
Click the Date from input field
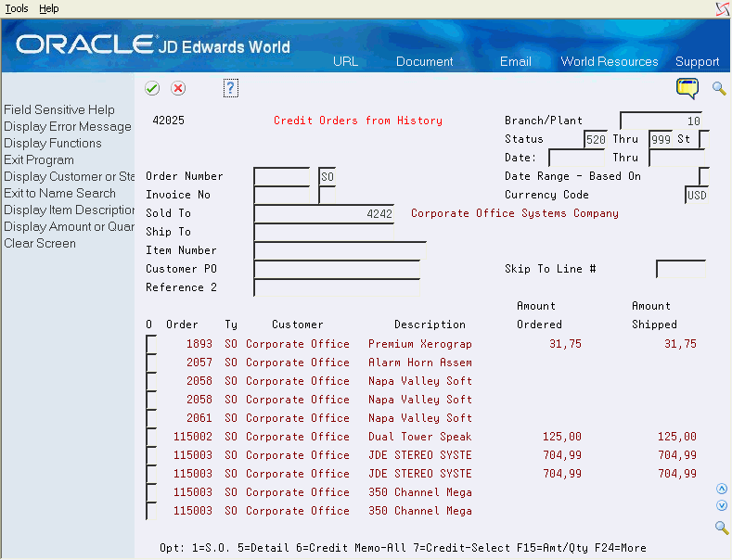[x=576, y=158]
